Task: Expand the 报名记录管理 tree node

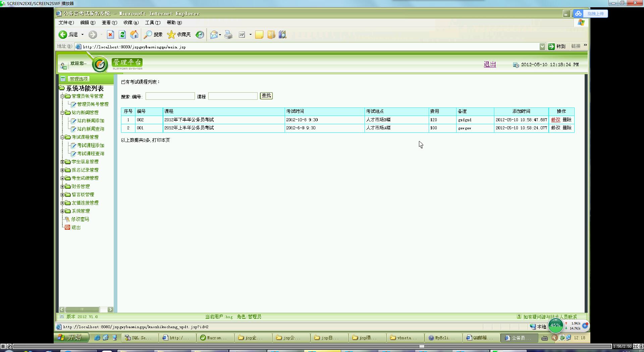Action: 62,170
